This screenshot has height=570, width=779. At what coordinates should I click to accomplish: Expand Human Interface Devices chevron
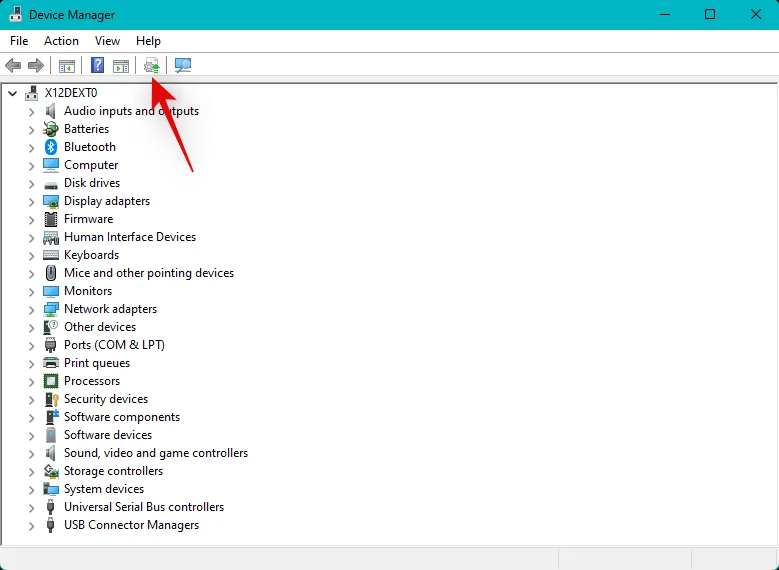(31, 238)
